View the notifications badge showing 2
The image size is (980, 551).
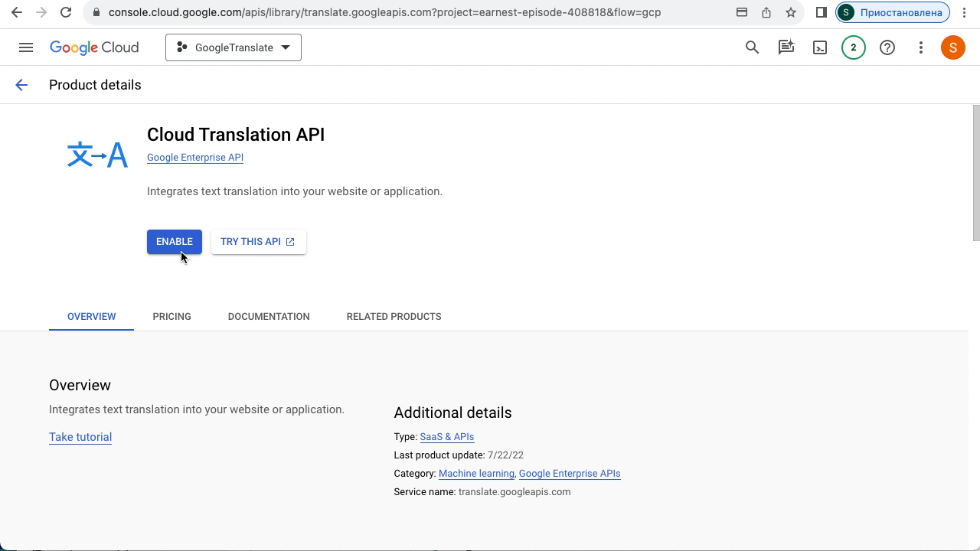(853, 47)
